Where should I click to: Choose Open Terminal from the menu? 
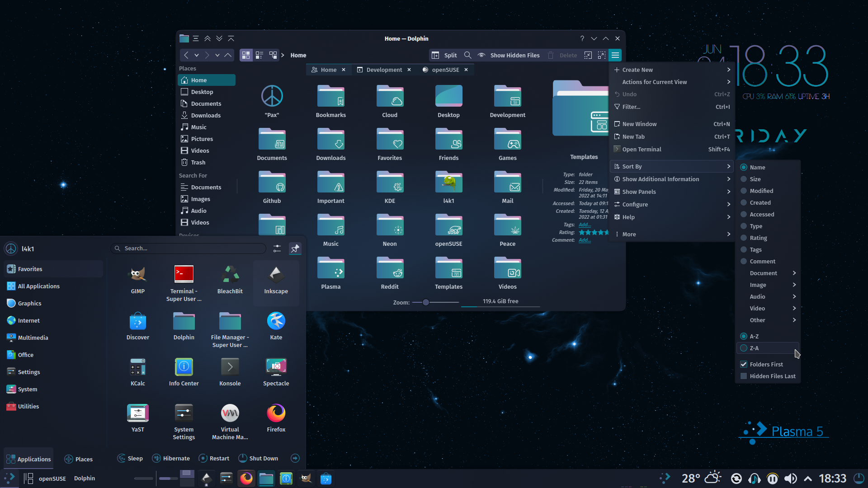point(671,149)
